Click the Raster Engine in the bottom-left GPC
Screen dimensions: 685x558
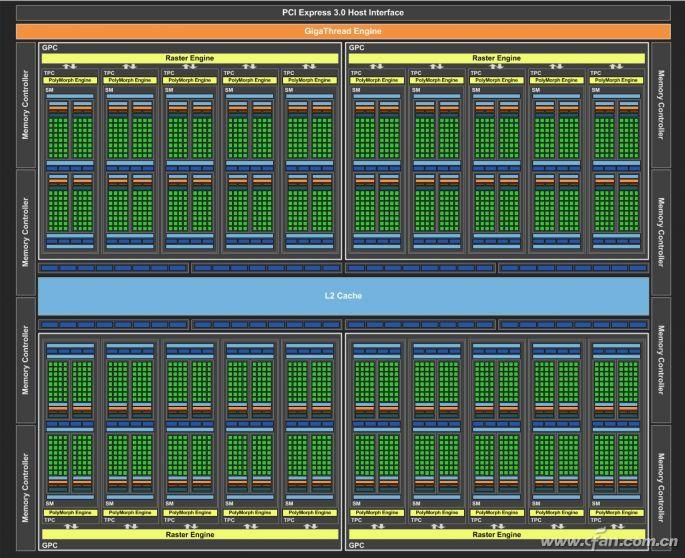coord(189,534)
